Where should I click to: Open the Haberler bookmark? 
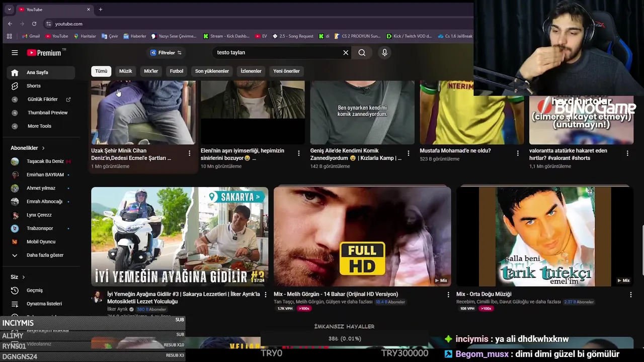[x=134, y=36]
